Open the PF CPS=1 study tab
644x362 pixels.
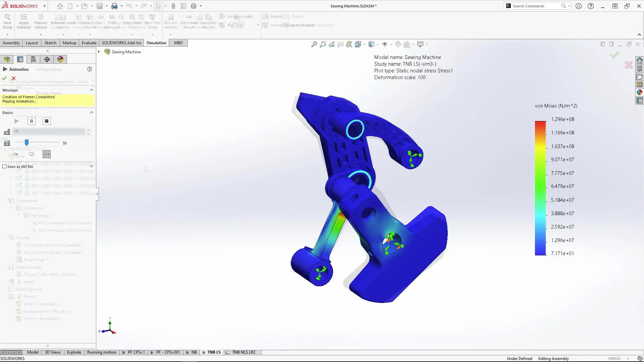point(133,352)
